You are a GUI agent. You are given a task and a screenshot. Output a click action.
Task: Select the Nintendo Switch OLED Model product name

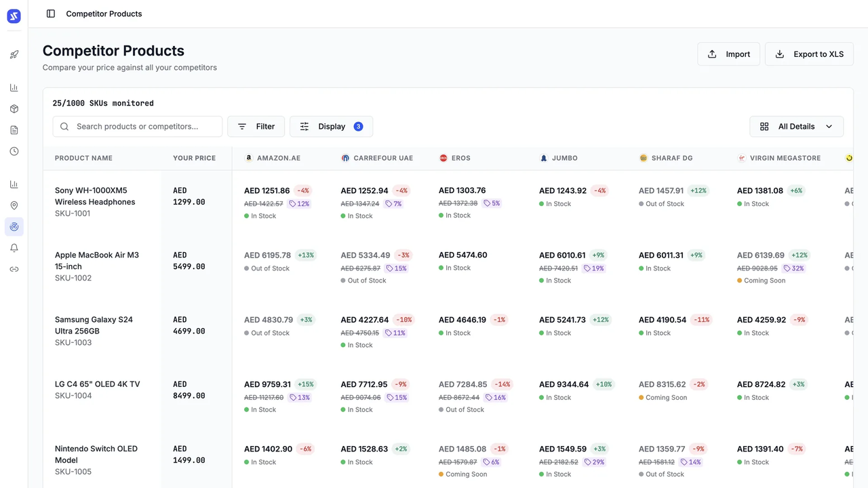point(96,454)
